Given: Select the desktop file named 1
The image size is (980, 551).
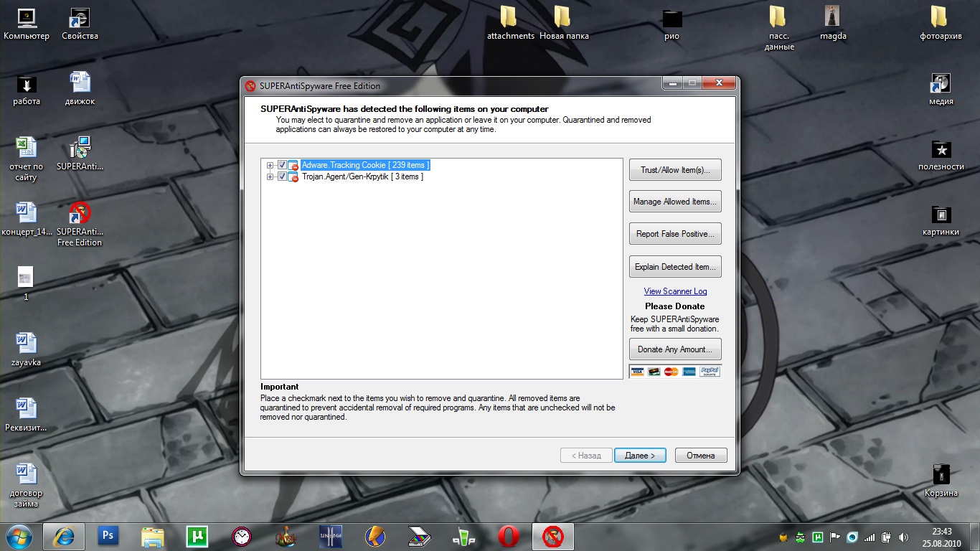Looking at the screenshot, I should pos(27,284).
